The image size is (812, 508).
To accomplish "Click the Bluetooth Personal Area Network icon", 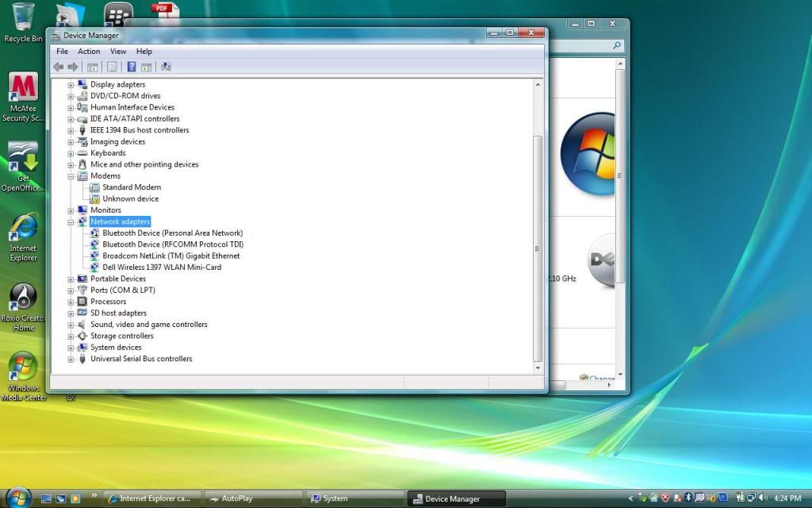I will 94,233.
